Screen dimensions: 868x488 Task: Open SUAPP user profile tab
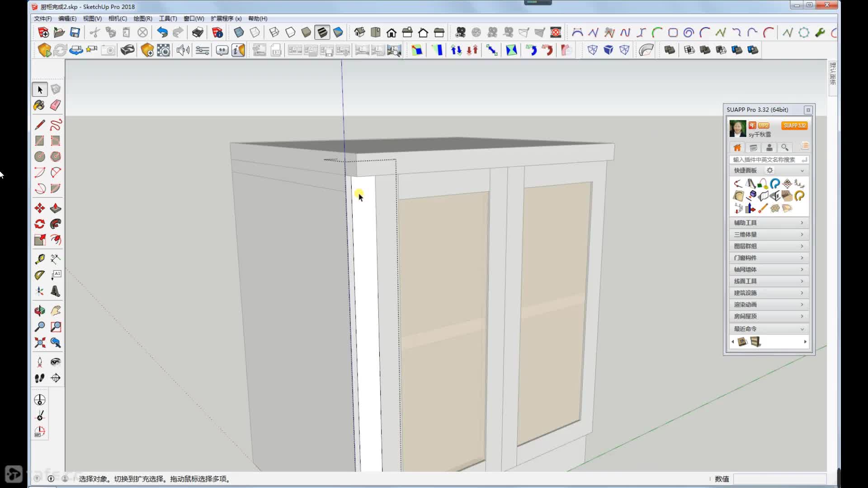pos(769,148)
